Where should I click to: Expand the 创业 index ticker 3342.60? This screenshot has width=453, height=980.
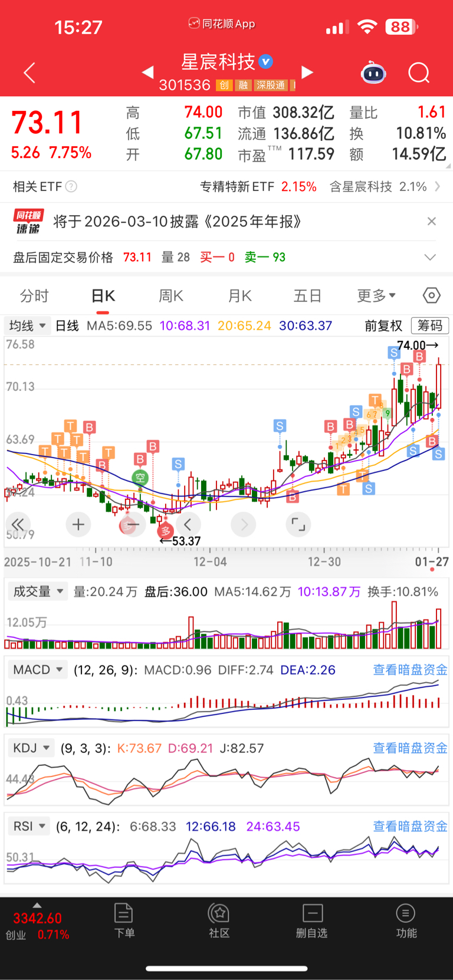point(37,922)
